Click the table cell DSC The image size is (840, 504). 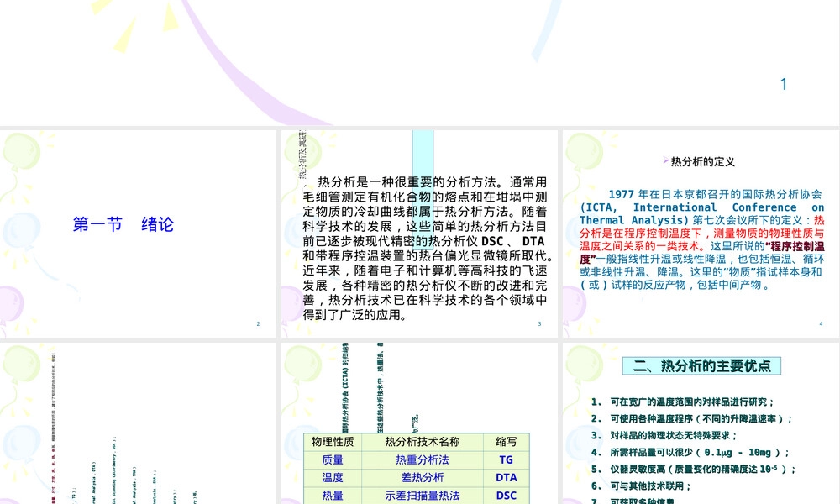pyautogui.click(x=506, y=496)
